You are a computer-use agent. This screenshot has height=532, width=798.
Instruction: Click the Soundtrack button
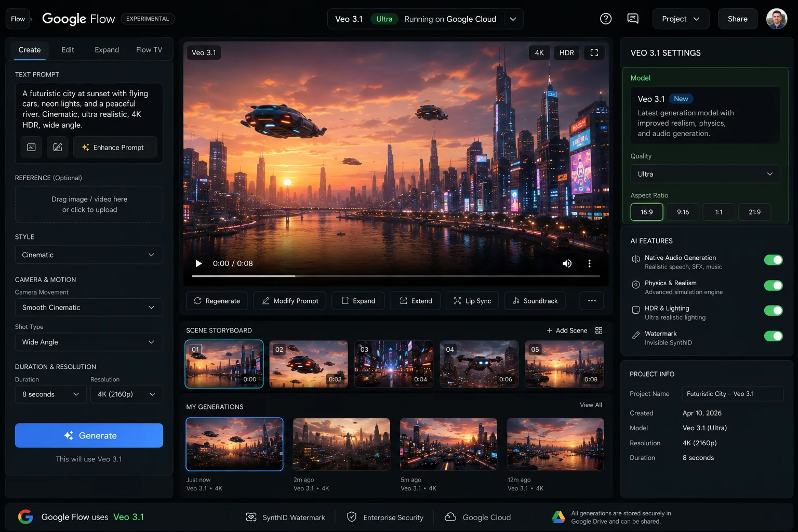click(x=535, y=301)
